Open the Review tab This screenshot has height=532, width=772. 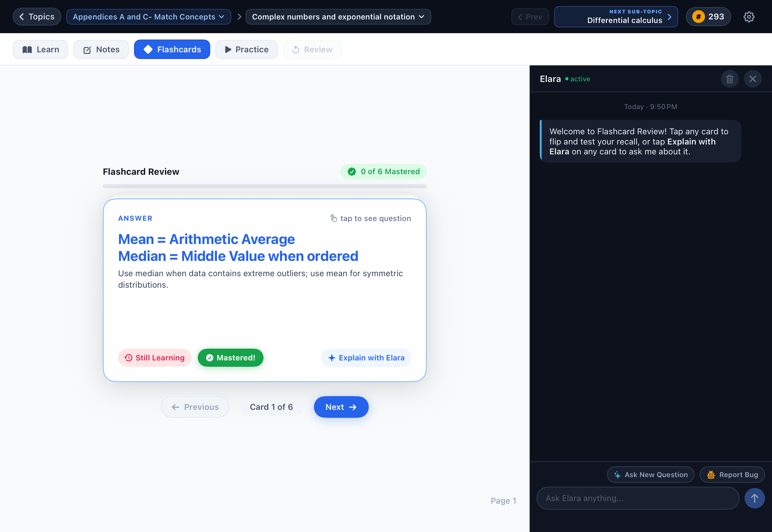pyautogui.click(x=312, y=49)
